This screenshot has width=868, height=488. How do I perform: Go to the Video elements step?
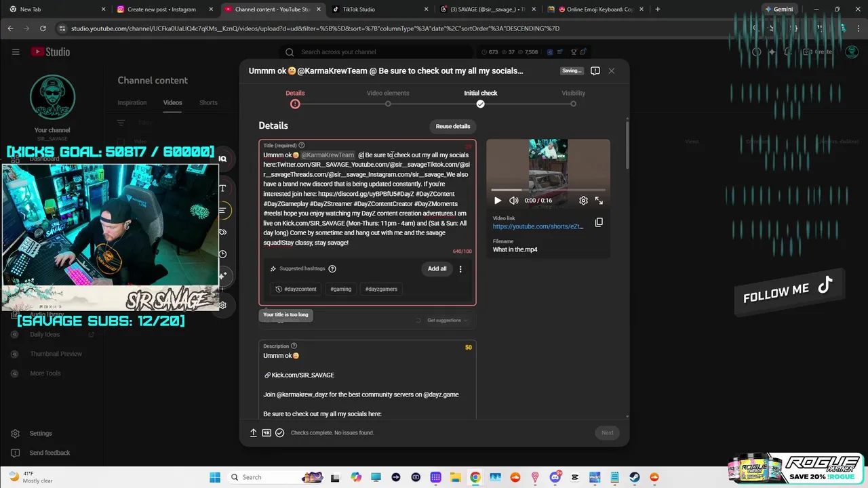[x=388, y=98]
